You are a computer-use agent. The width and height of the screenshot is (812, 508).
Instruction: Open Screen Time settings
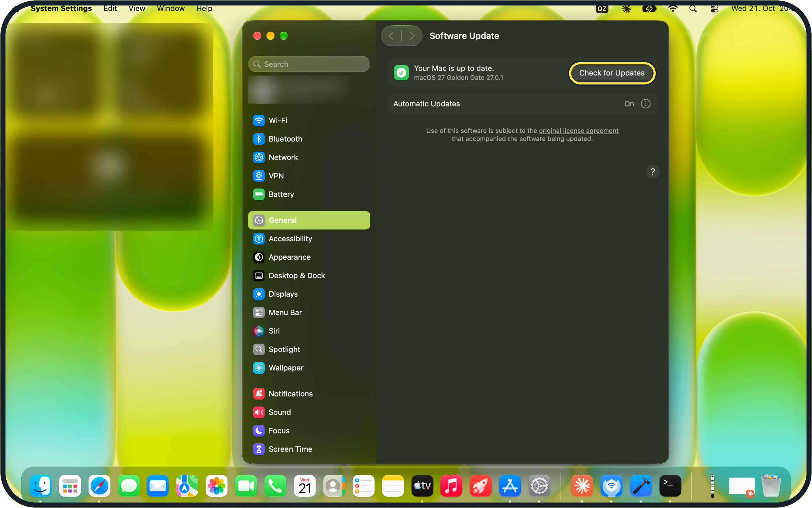309,449
